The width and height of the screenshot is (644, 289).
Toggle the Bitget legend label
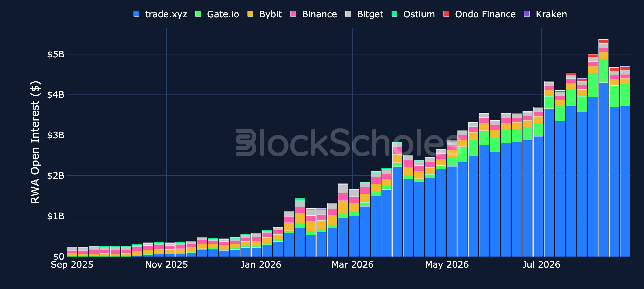(370, 14)
